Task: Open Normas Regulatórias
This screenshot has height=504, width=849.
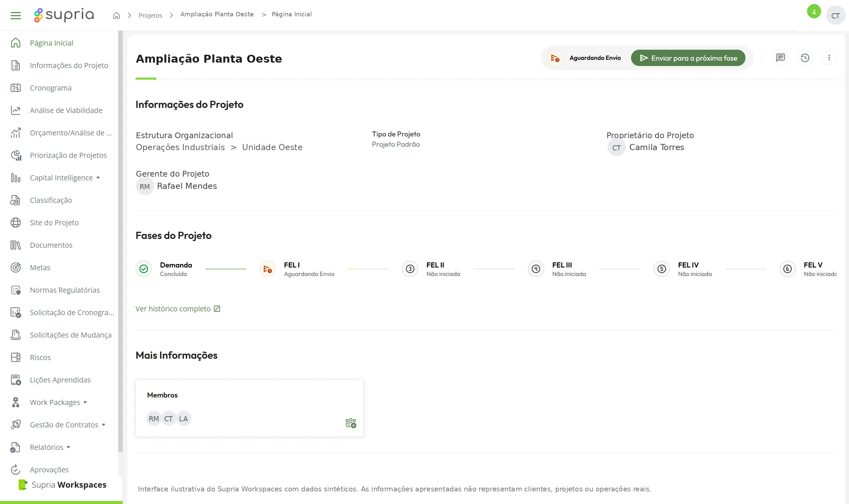Action: [59, 290]
